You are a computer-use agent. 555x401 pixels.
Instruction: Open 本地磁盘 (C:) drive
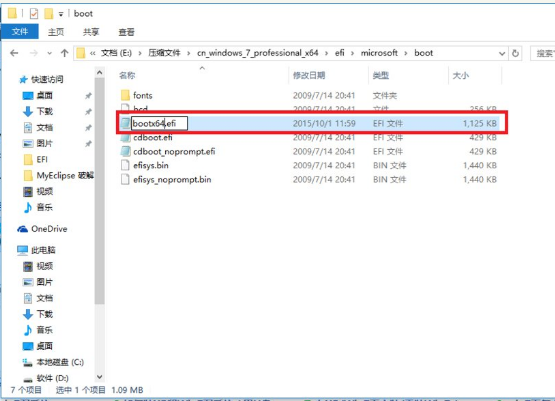point(60,362)
